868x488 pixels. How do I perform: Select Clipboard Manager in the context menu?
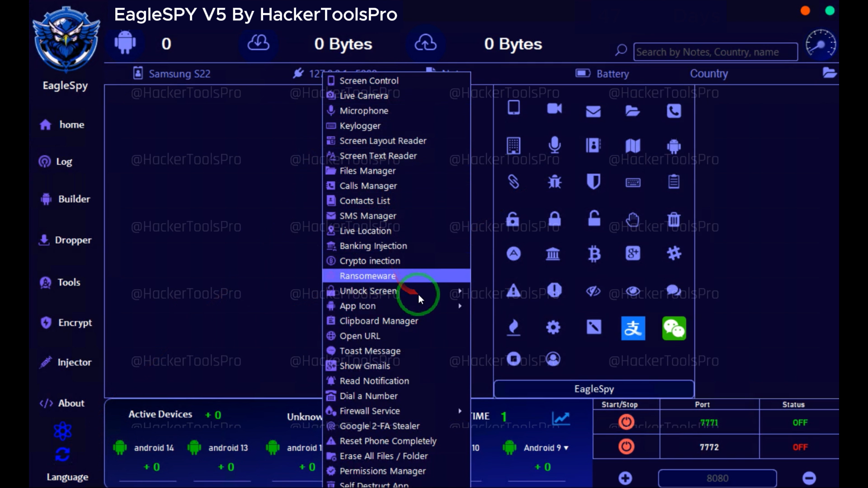(378, 321)
